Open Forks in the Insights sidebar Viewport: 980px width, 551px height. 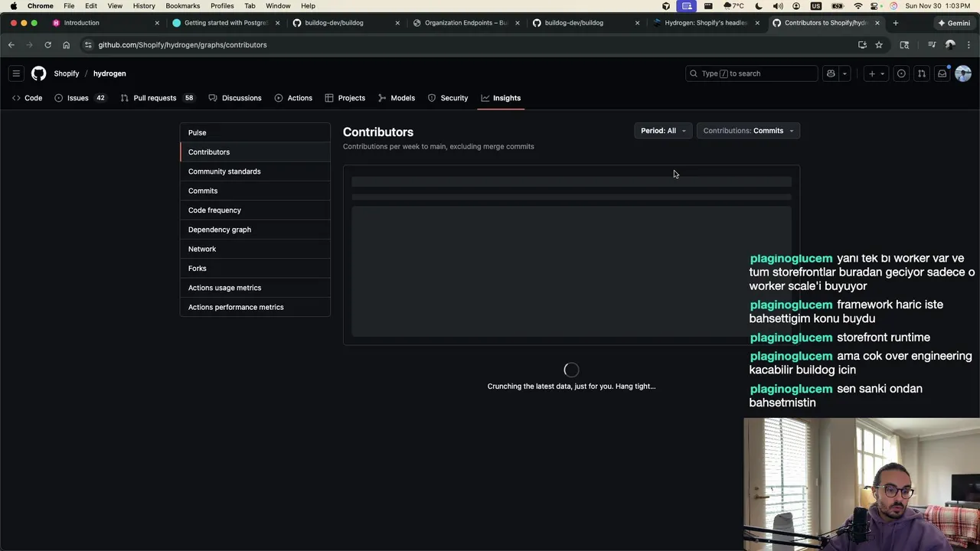coord(256,268)
